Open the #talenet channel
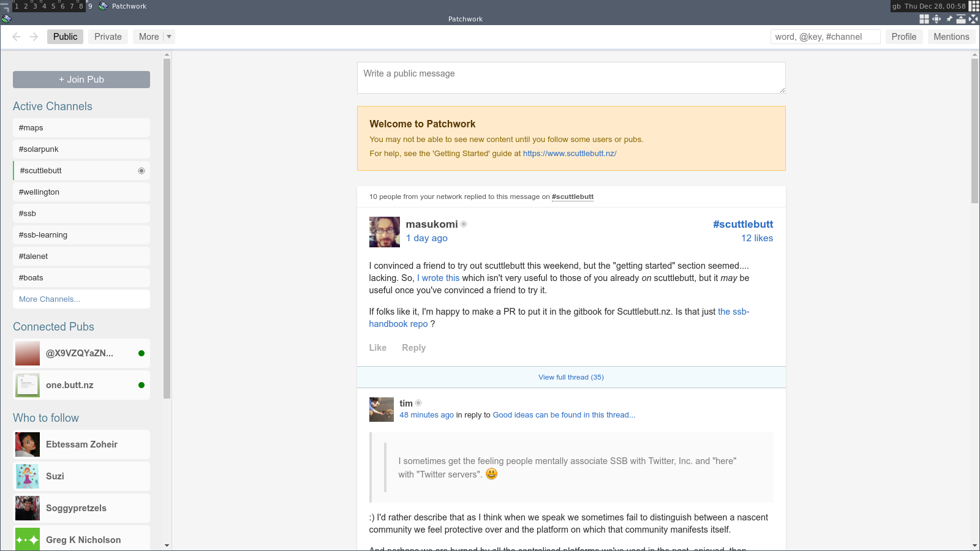The image size is (980, 551). 81,257
